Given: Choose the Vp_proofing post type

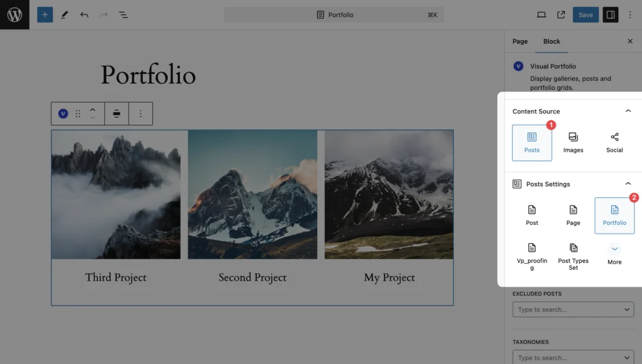Looking at the screenshot, I should coord(532,256).
